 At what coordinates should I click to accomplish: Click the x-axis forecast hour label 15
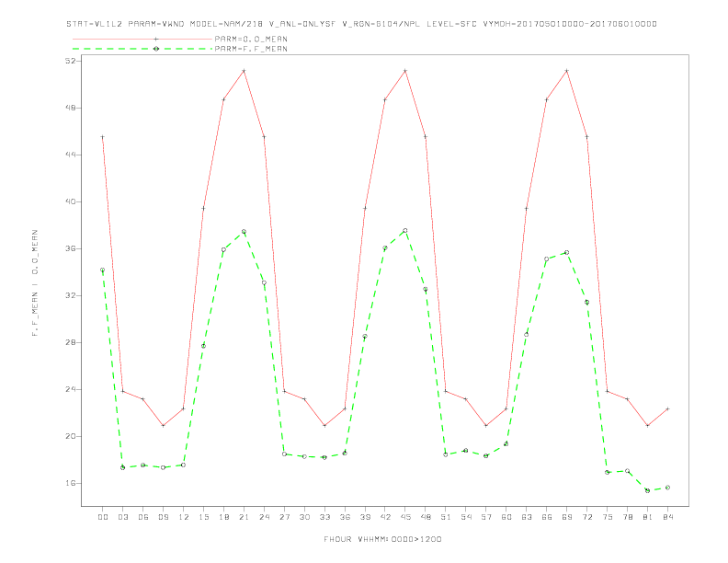(203, 517)
